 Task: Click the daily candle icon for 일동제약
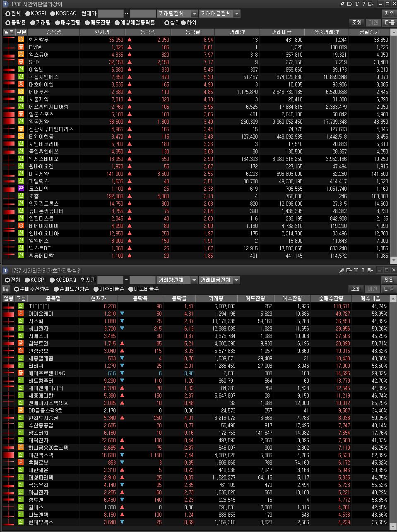point(9,122)
